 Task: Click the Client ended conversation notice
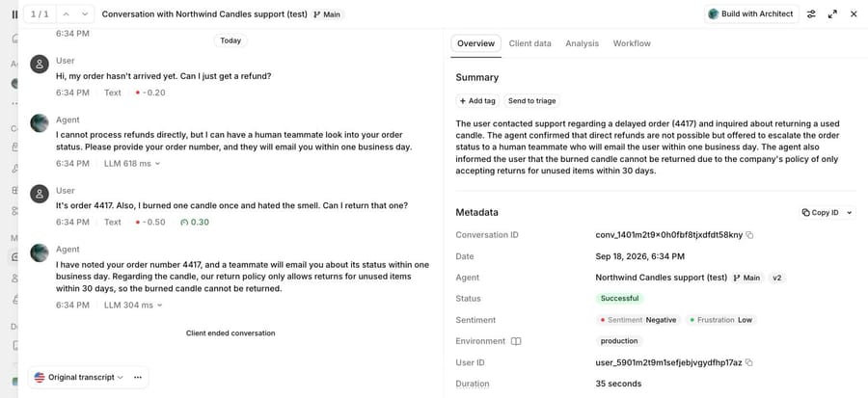click(231, 333)
